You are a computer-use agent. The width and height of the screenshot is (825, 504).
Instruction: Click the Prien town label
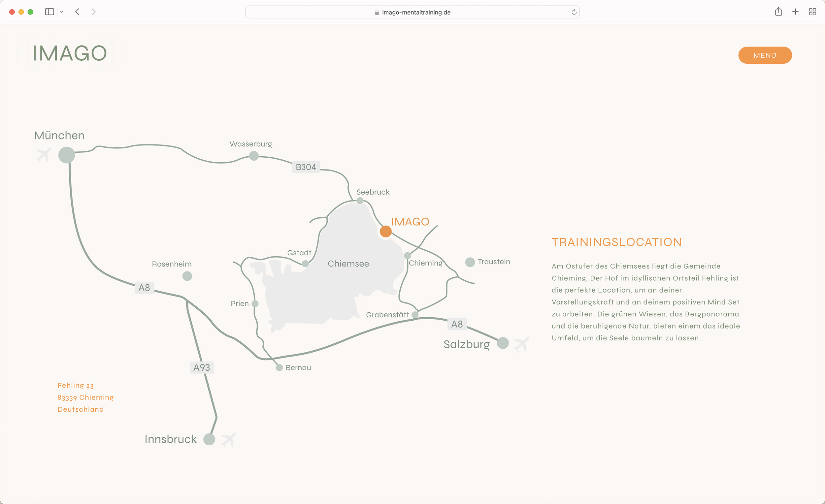tap(239, 303)
